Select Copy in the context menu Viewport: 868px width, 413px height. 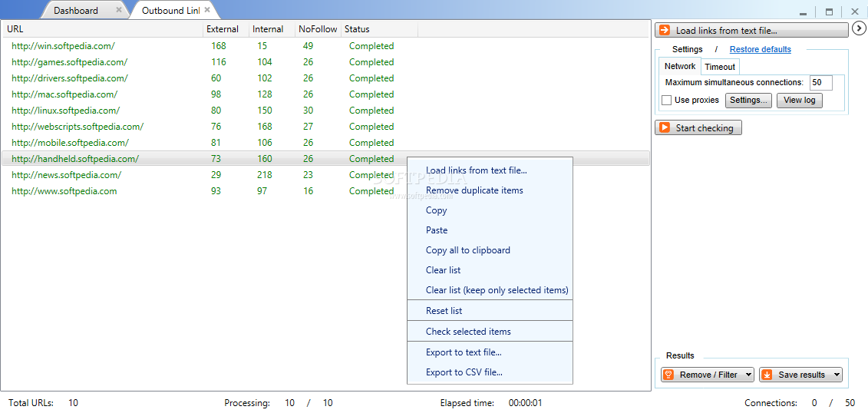[490, 210]
